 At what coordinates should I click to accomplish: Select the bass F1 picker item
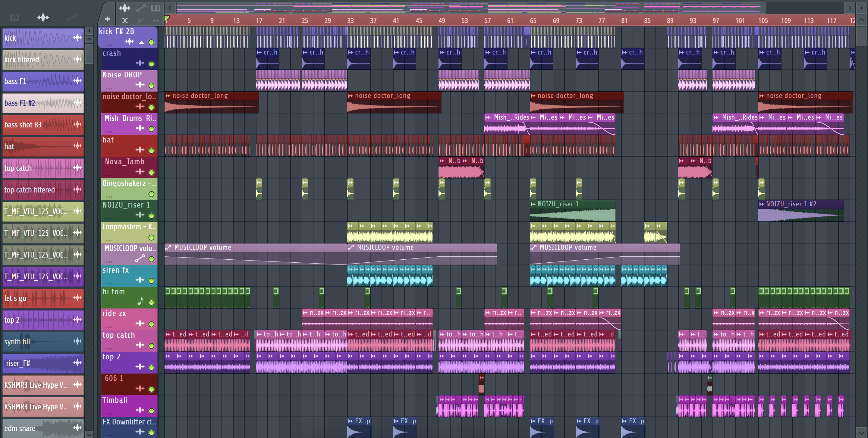[43, 81]
